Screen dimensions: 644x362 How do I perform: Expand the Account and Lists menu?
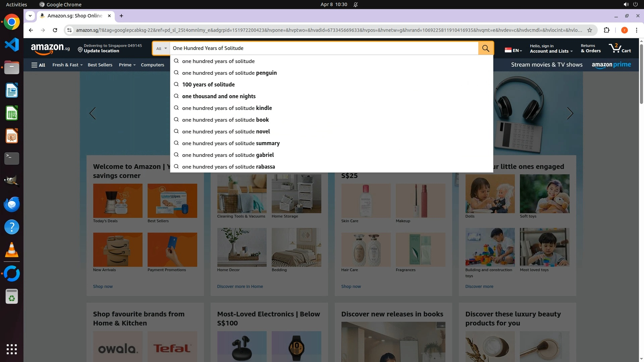(x=551, y=51)
